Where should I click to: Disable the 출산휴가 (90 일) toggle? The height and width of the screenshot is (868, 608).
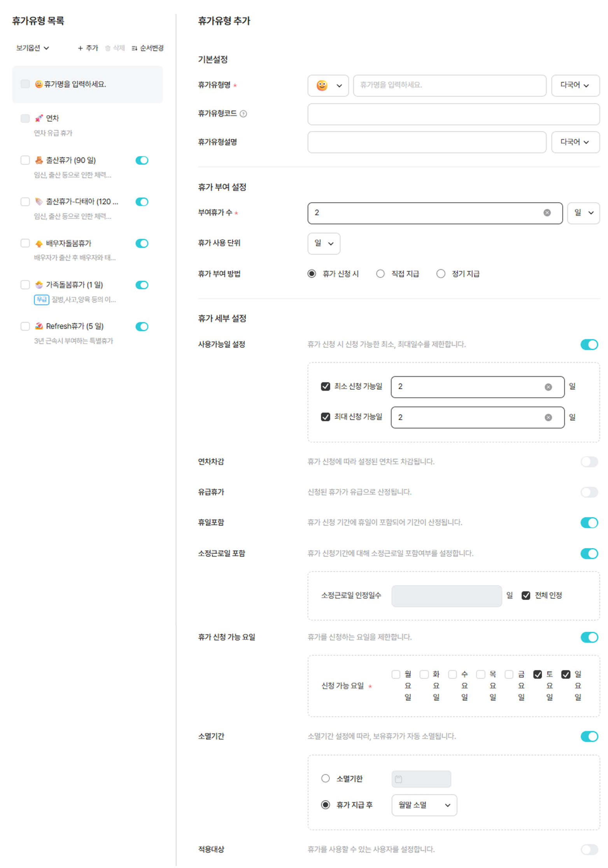pos(142,160)
